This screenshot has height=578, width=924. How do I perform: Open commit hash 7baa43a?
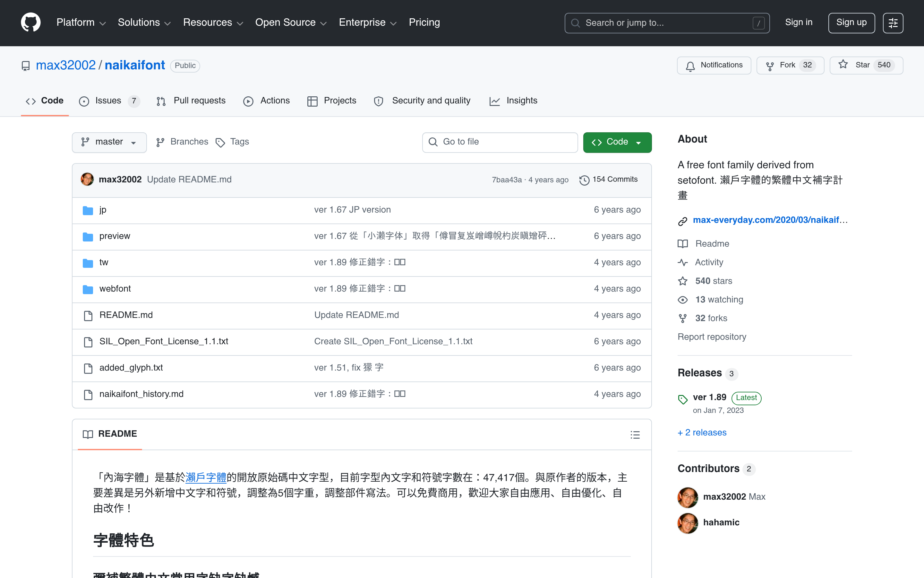coord(507,180)
